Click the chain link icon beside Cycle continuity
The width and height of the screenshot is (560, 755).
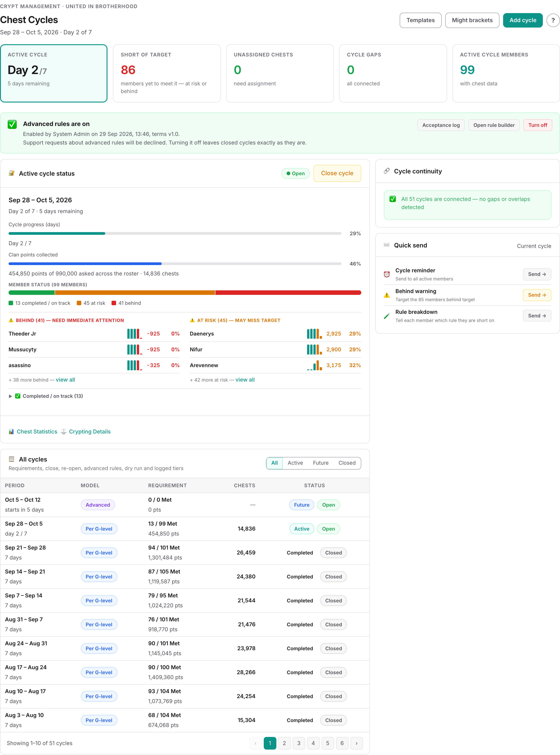click(386, 171)
